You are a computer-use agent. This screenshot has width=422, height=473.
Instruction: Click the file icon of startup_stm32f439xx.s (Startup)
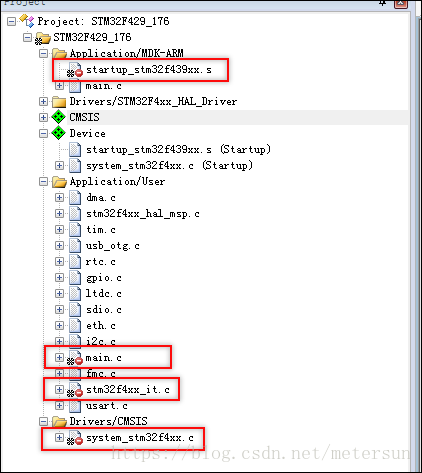(75, 149)
